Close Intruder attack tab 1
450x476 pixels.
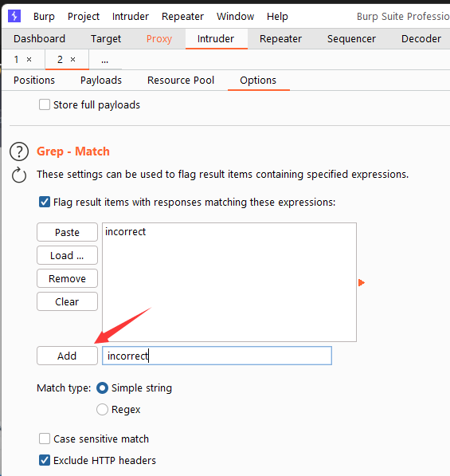[x=29, y=60]
